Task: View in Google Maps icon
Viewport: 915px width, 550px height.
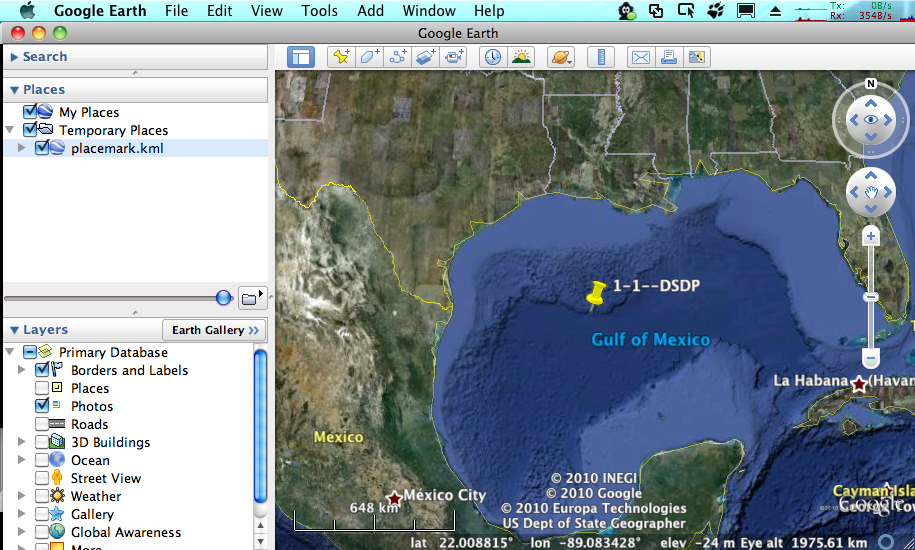Action: click(697, 57)
